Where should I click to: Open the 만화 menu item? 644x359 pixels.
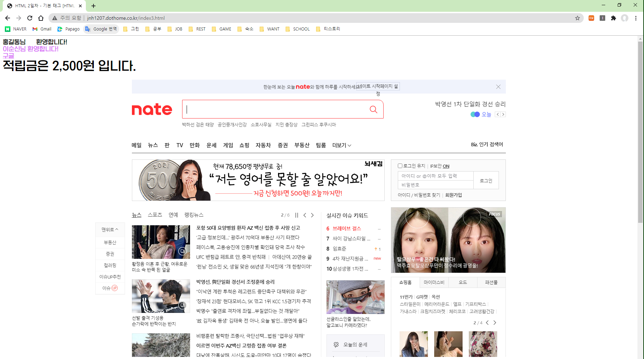[195, 145]
